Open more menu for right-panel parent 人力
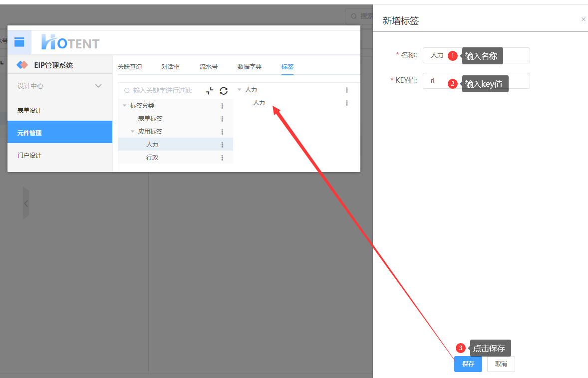This screenshot has height=378, width=588. [347, 90]
